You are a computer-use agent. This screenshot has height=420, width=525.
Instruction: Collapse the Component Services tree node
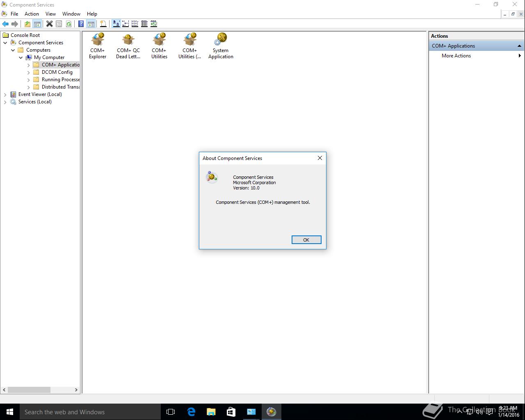tap(5, 43)
